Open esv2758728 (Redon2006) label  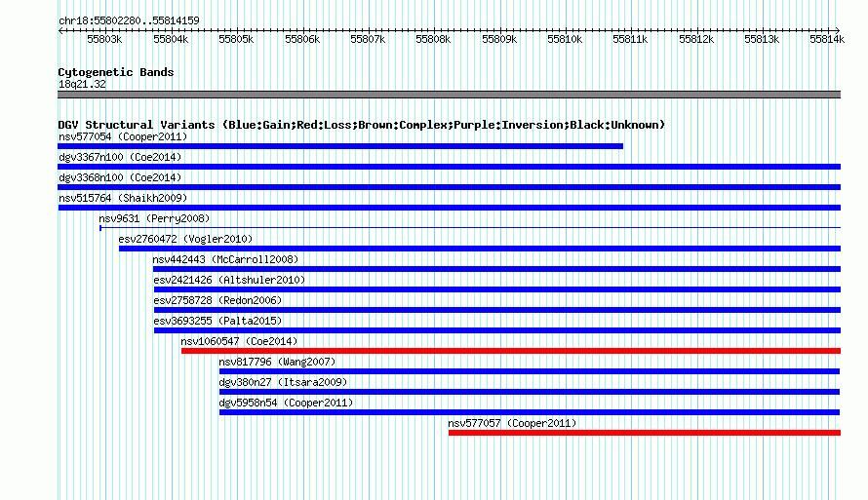point(217,300)
